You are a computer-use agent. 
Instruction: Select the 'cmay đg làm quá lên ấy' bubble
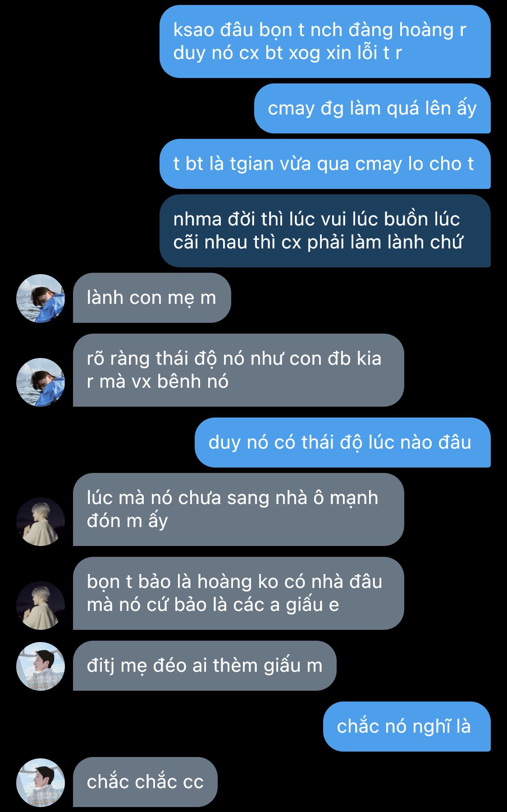coord(372,109)
